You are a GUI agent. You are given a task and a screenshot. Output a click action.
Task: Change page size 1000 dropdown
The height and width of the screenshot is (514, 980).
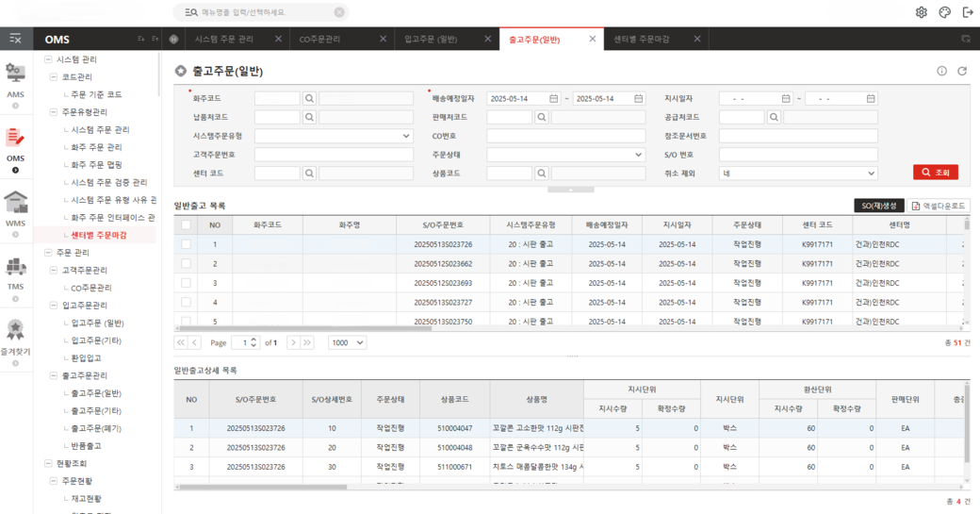click(348, 342)
